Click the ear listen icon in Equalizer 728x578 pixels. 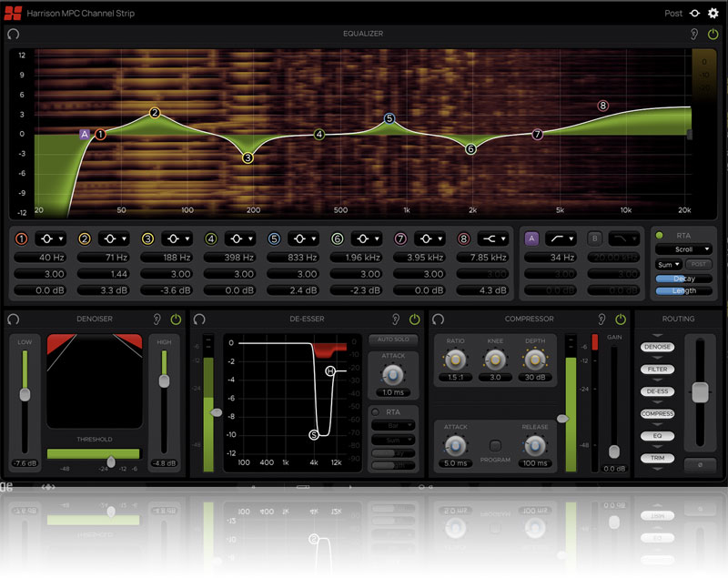click(693, 35)
